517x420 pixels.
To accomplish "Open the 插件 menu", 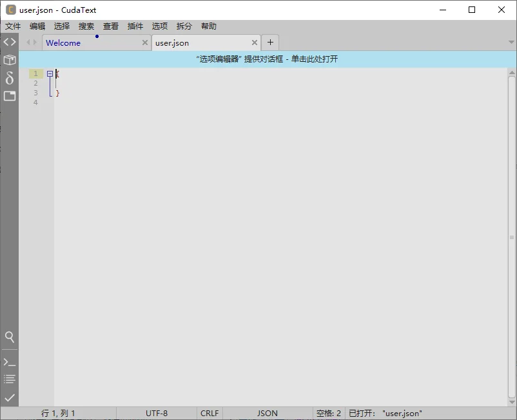I will click(x=135, y=26).
